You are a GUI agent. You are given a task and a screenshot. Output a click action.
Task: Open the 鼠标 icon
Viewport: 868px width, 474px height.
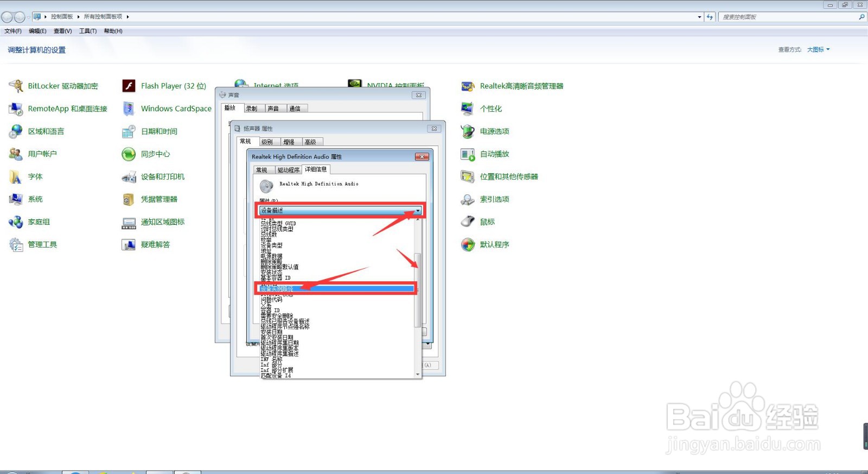tap(468, 222)
